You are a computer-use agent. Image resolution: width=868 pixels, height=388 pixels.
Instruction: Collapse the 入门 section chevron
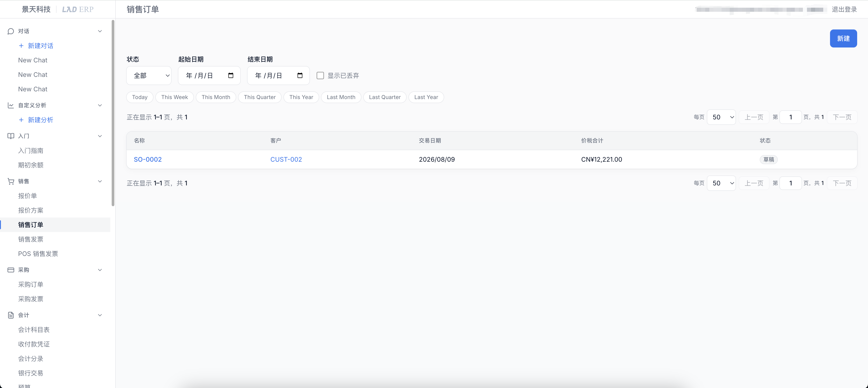click(x=100, y=136)
